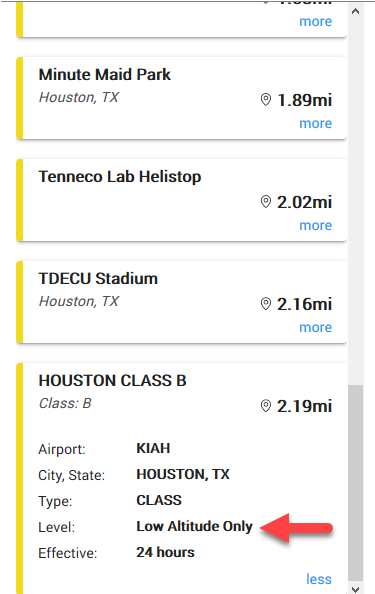Click the 2.19mi distance text
Viewport: 375px width, 594px height.
pyautogui.click(x=305, y=406)
